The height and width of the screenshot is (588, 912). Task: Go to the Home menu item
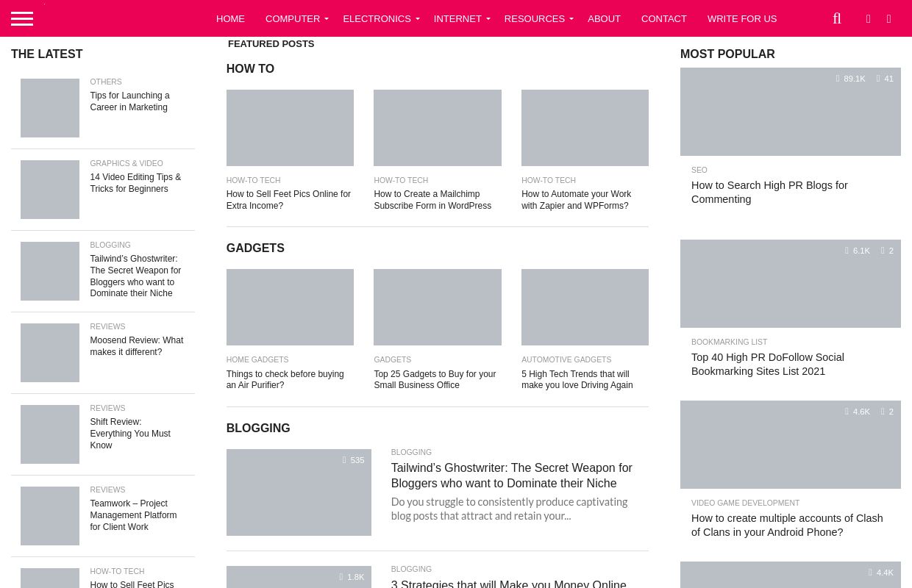point(230,18)
